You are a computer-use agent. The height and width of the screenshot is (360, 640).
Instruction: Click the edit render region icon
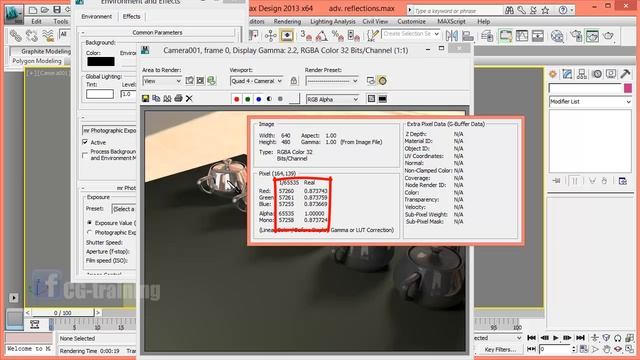click(x=189, y=81)
